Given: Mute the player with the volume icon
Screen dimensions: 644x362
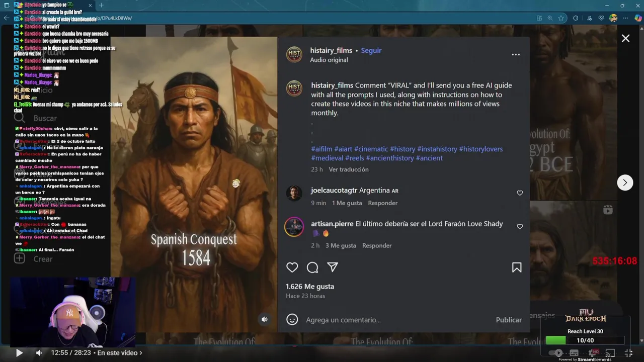Looking at the screenshot, I should tap(39, 353).
